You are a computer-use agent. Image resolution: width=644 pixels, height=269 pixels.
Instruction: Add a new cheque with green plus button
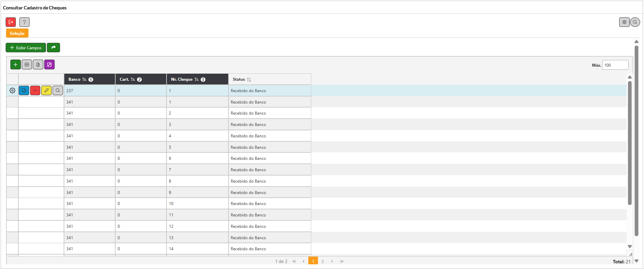pos(15,65)
